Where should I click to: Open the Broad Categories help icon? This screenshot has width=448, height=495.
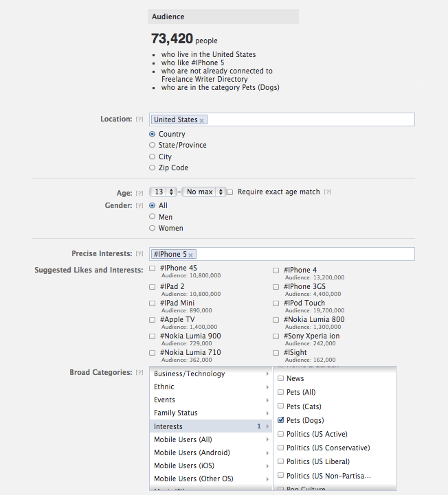point(139,372)
